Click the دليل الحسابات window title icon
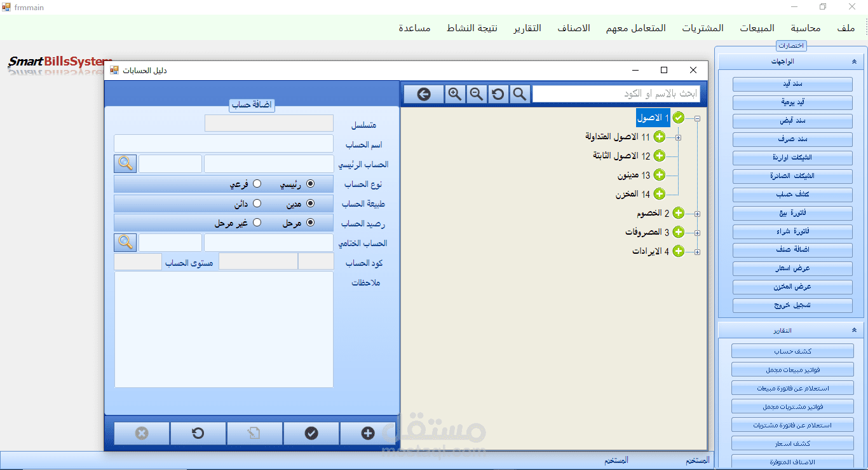This screenshot has height=470, width=868. point(114,70)
